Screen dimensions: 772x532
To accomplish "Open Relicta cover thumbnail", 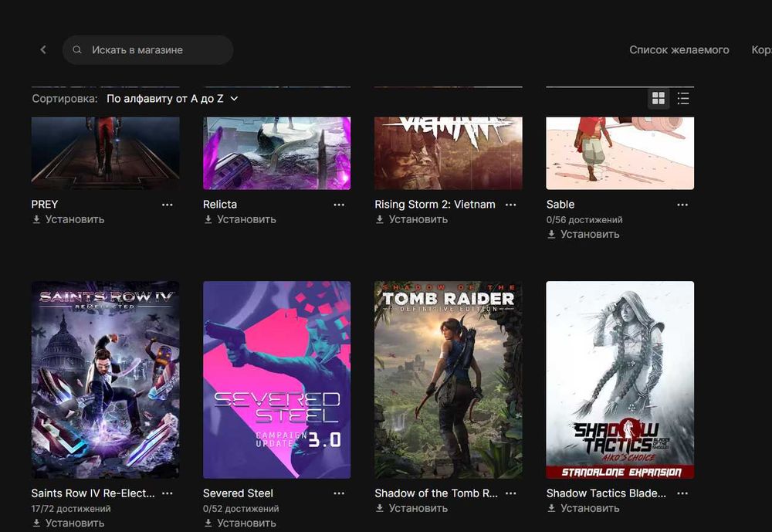I will click(x=277, y=153).
